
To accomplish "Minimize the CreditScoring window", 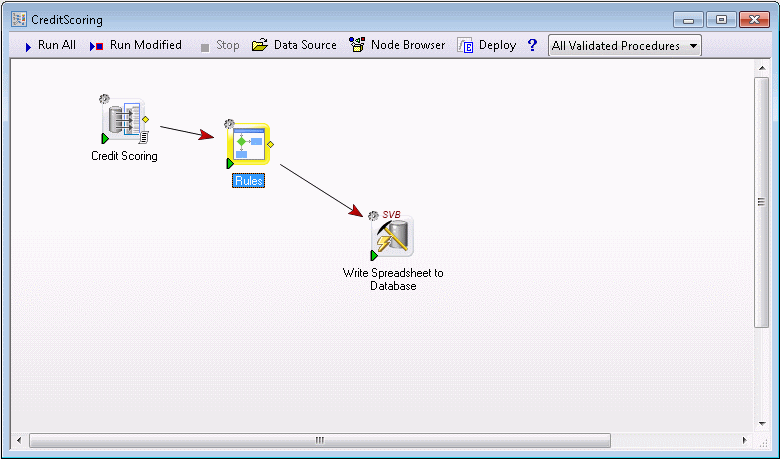I will (x=688, y=20).
